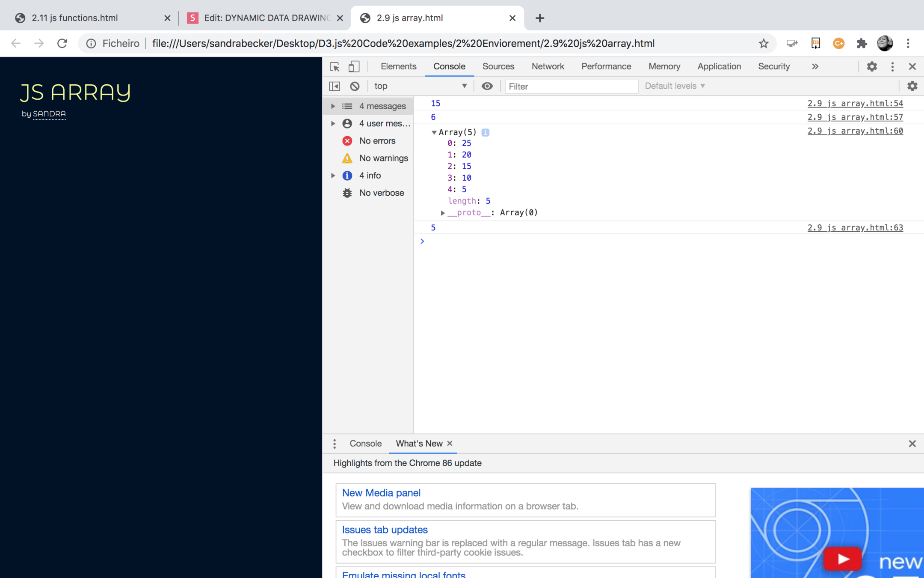Open console settings gear below toolbar
This screenshot has height=578, width=924.
(912, 86)
